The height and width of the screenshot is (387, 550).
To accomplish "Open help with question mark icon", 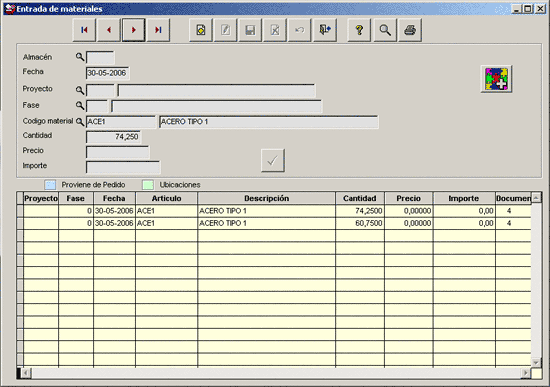I will coord(359,30).
